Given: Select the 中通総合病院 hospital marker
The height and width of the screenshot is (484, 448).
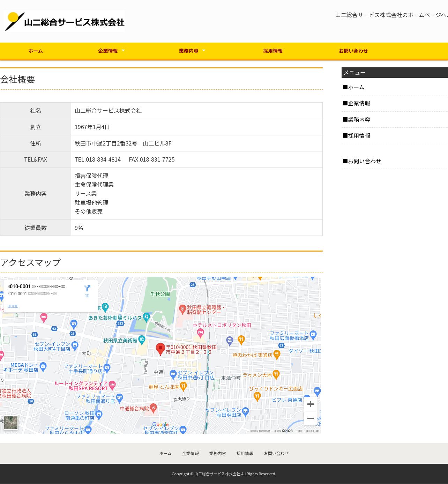Looking at the screenshot, I should pyautogui.click(x=154, y=408).
